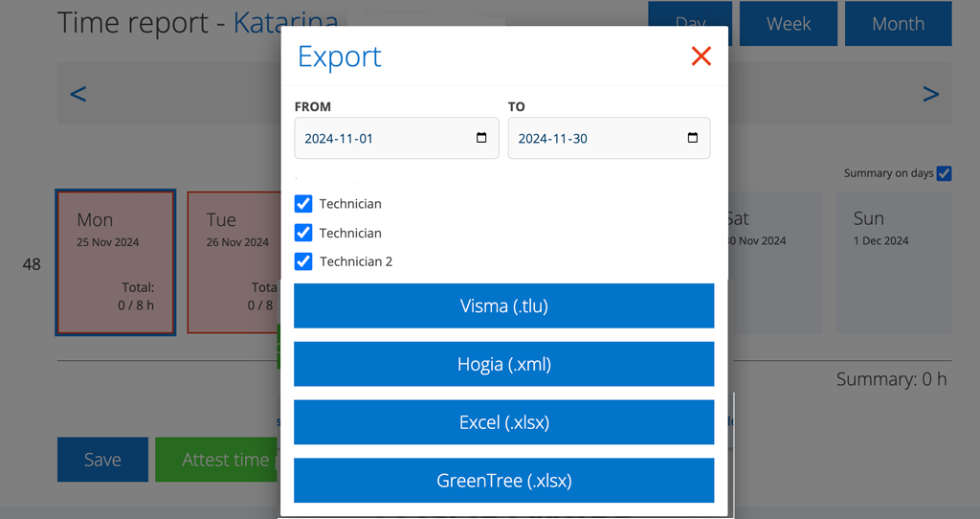Uncheck the first Technician checkbox
Image resolution: width=980 pixels, height=519 pixels.
303,204
